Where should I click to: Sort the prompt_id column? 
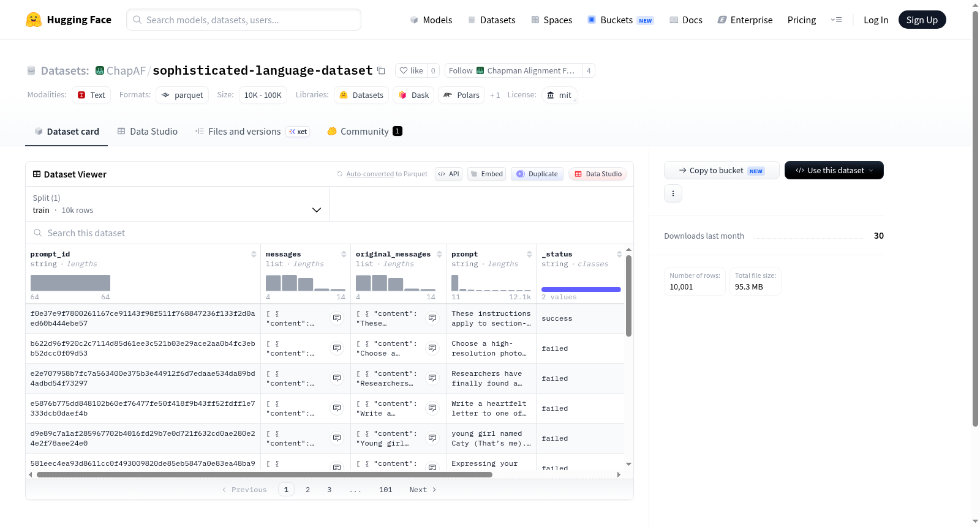pyautogui.click(x=254, y=254)
